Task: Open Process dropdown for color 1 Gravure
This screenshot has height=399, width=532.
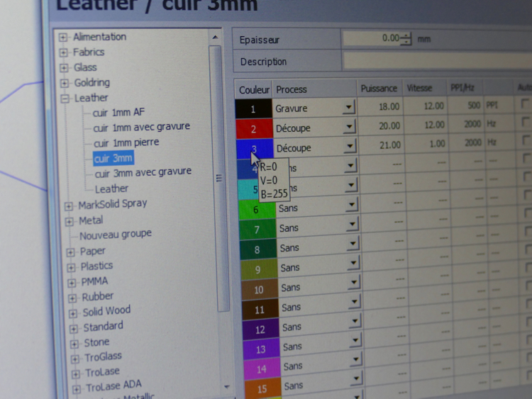Action: tap(349, 108)
